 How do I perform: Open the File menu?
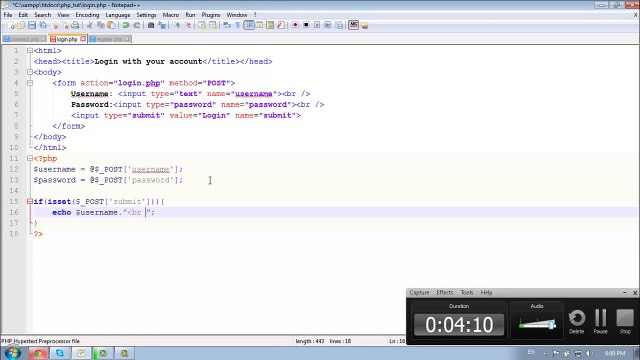coord(8,15)
